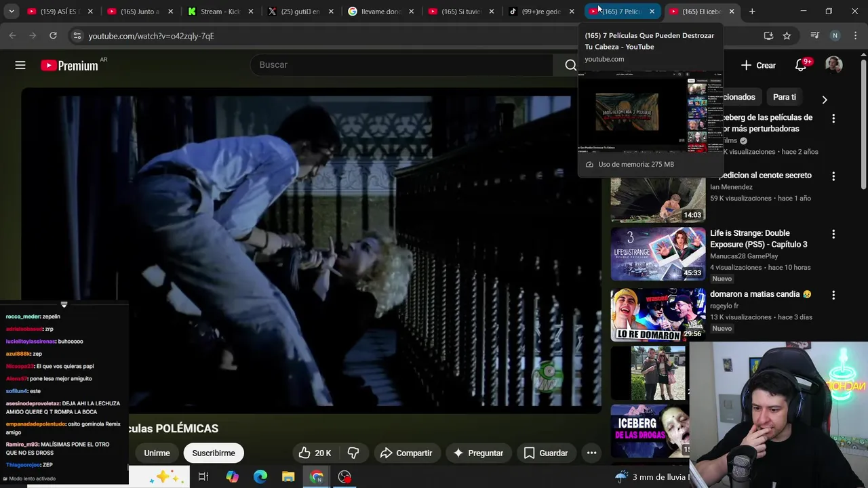Open Chrome media controls icon
The image size is (868, 488).
coord(815,36)
